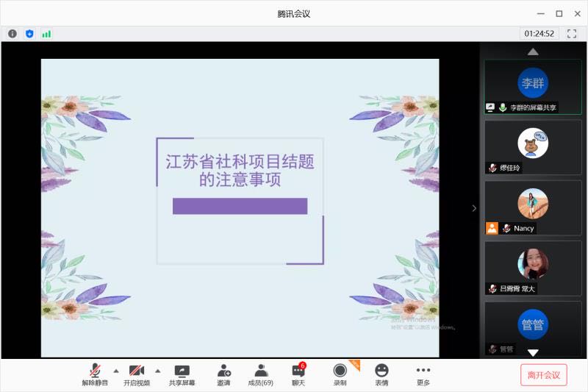Select Nancy's video thumbnail
Screen dimensions: 588x392
(532, 207)
